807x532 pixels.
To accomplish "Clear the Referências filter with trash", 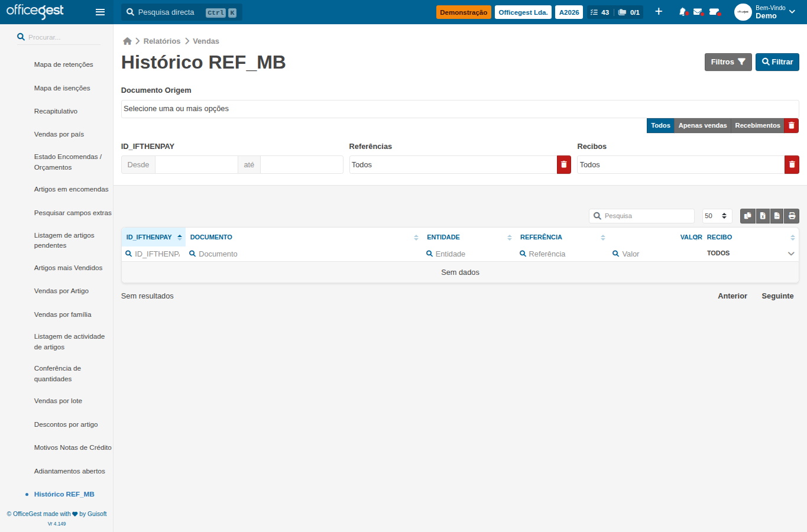I will [564, 164].
